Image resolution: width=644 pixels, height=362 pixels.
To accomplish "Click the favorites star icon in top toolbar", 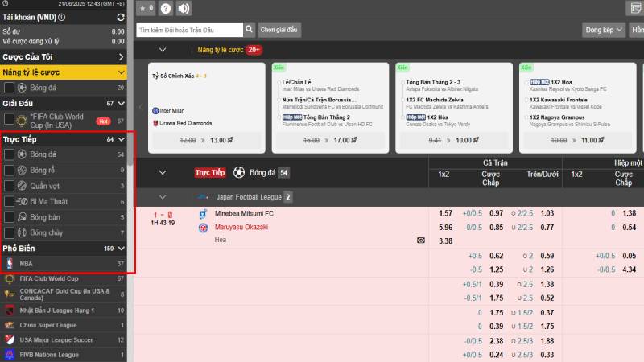I will (146, 8).
